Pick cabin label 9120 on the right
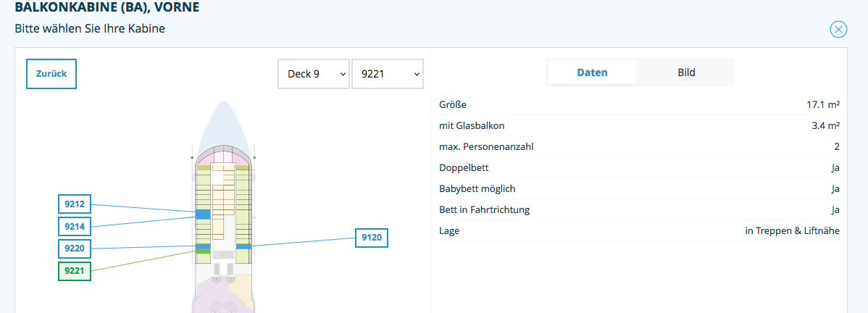Screen dimensions: 868x313 (372, 237)
